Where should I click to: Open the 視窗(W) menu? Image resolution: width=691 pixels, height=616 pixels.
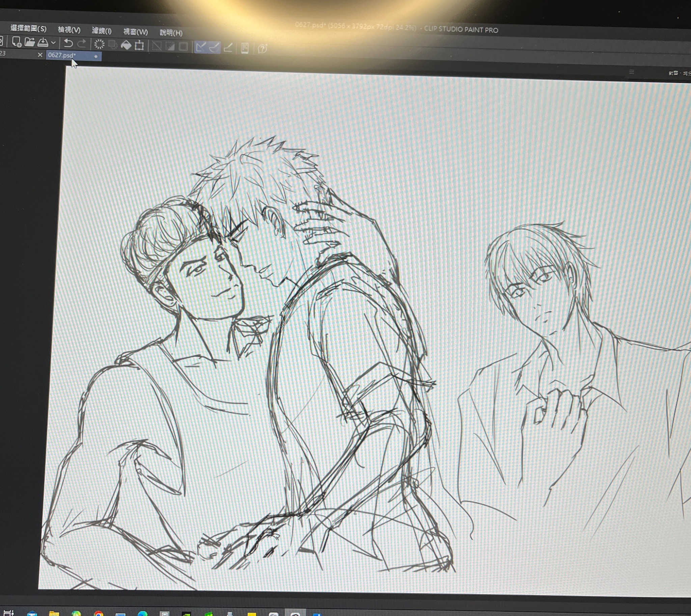[x=135, y=32]
